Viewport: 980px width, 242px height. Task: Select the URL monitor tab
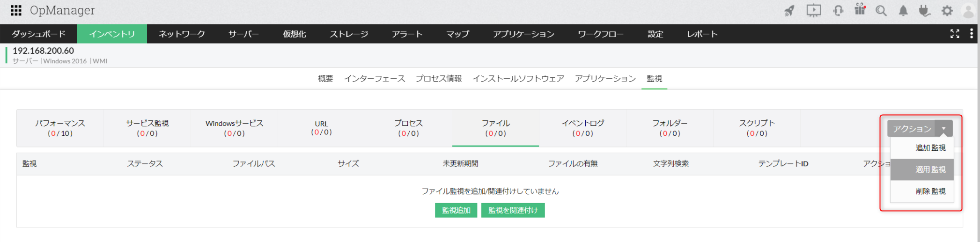pos(321,128)
